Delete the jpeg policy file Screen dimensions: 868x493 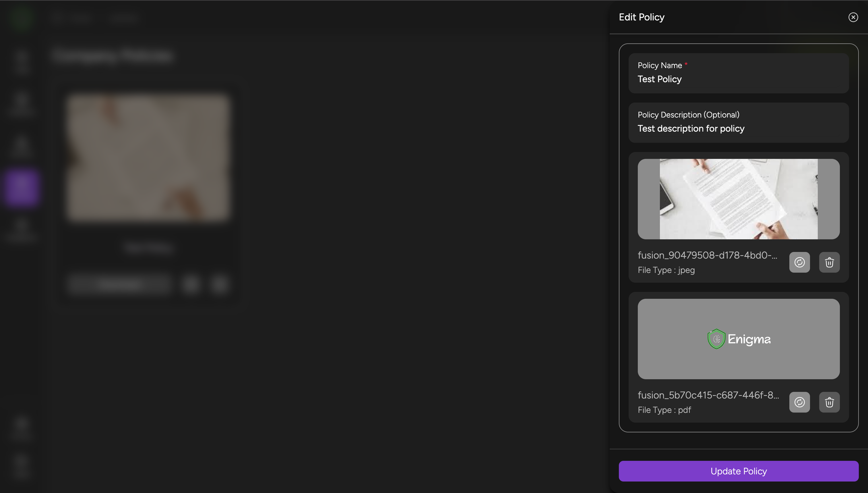coord(829,262)
